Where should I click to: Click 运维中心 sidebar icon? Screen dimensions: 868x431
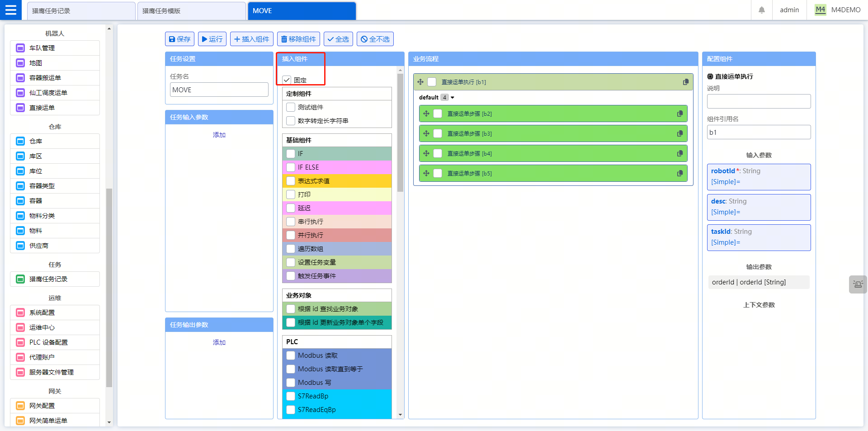click(x=20, y=327)
